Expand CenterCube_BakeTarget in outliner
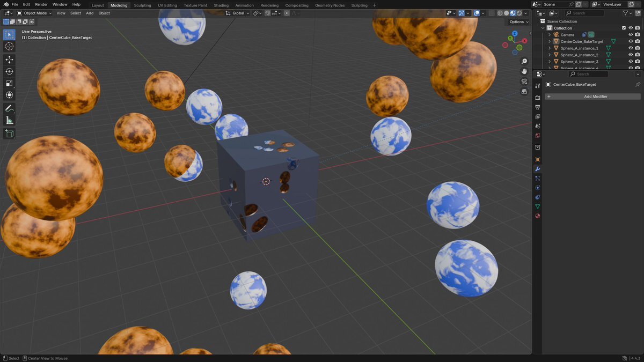This screenshot has height=362, width=644. [550, 41]
